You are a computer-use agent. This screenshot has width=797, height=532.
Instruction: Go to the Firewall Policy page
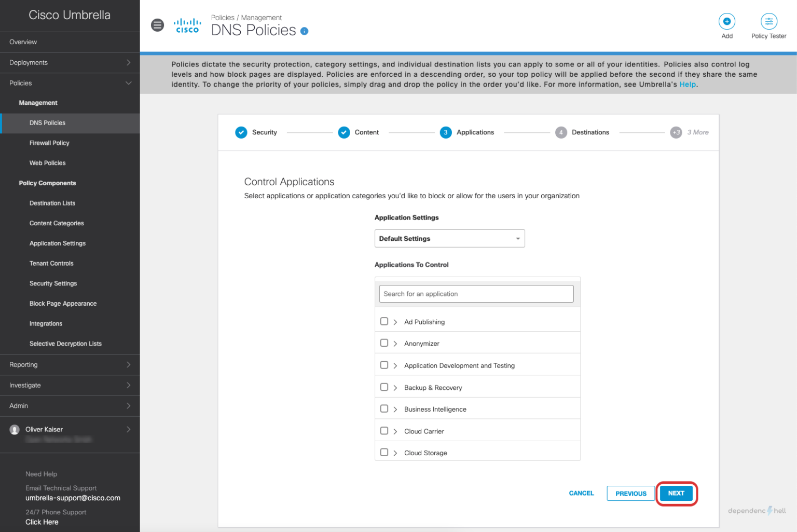click(49, 143)
